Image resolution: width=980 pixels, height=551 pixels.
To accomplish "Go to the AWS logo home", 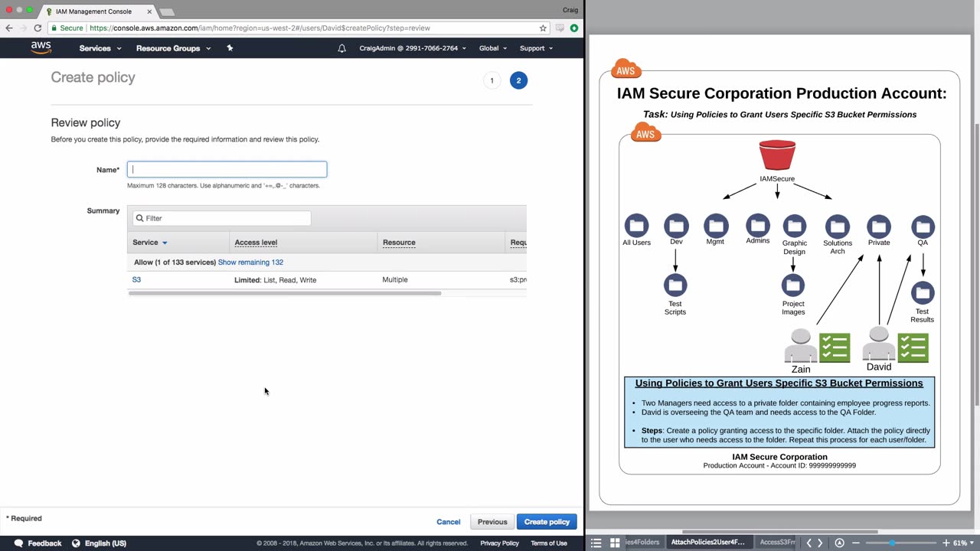I will pos(41,47).
